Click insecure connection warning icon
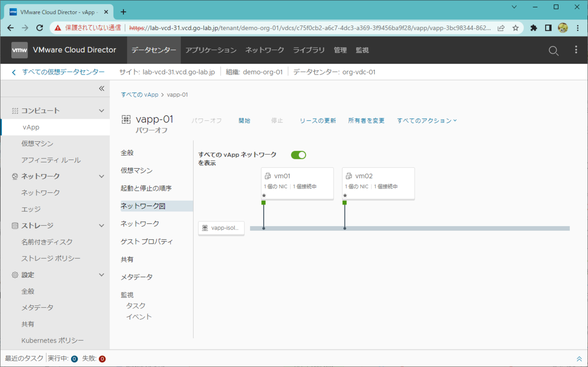 tap(57, 28)
